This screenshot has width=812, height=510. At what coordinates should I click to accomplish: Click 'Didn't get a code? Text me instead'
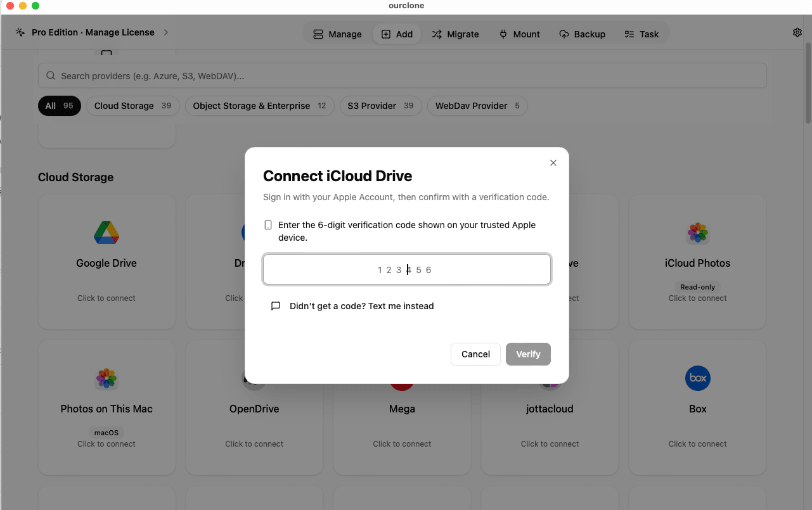point(362,306)
